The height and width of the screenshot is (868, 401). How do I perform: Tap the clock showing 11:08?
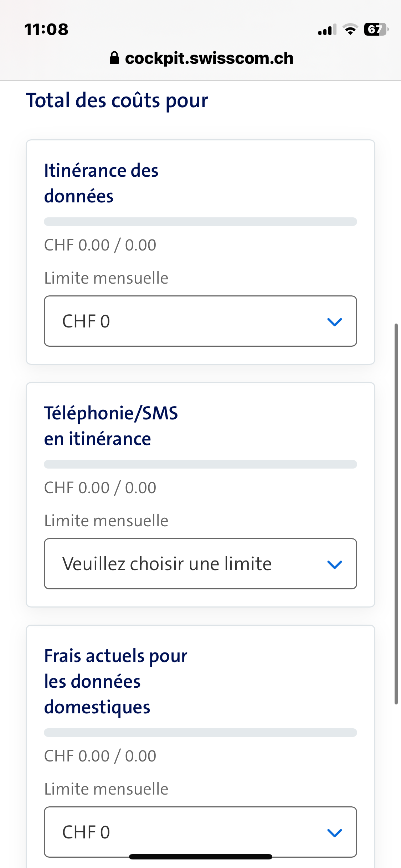tap(46, 29)
